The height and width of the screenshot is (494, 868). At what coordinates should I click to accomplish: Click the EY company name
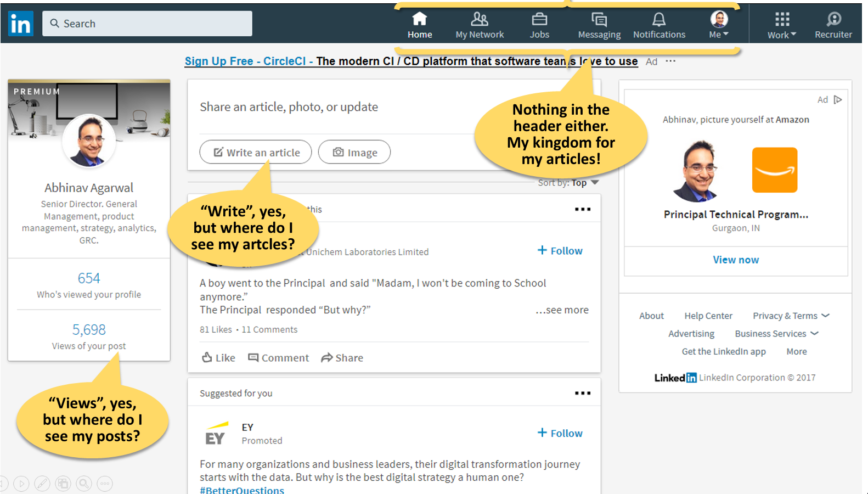pos(247,427)
